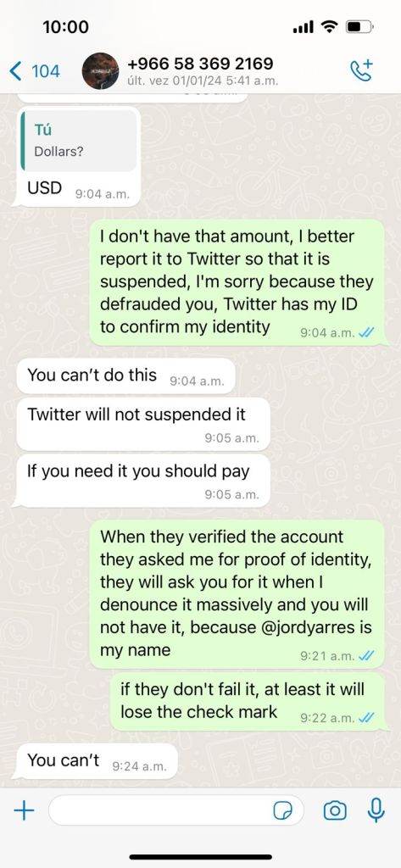Image resolution: width=401 pixels, height=868 pixels.
Task: Open the sticker picker icon
Action: 283,811
